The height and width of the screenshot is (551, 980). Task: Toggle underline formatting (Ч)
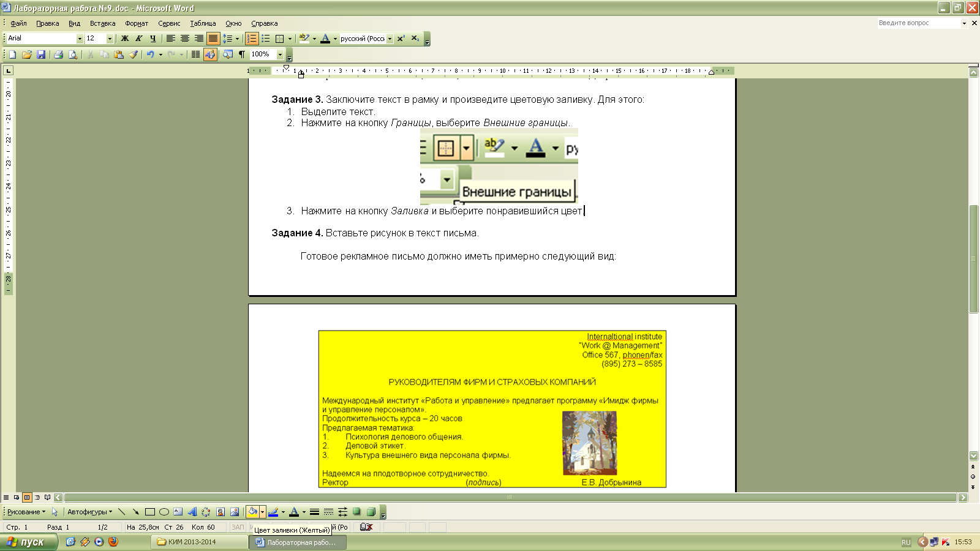[153, 39]
